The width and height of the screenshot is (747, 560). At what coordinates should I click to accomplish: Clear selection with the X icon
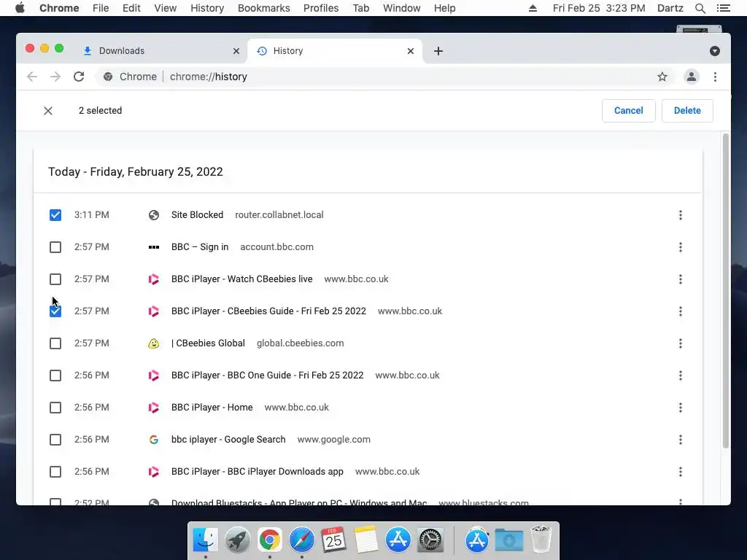point(48,111)
